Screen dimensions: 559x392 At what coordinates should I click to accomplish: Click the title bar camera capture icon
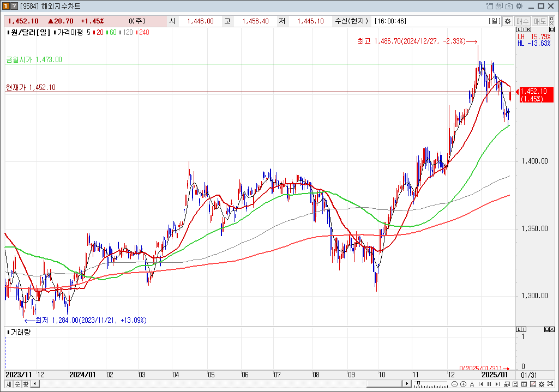[509, 6]
